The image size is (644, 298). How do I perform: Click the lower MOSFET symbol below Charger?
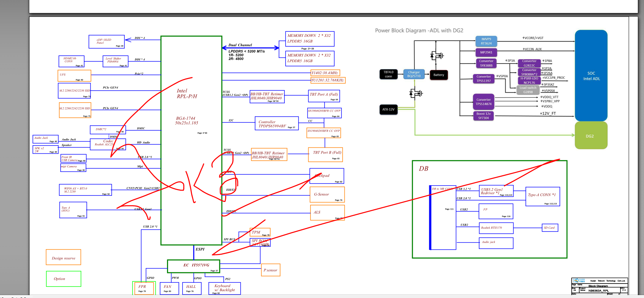tap(416, 94)
